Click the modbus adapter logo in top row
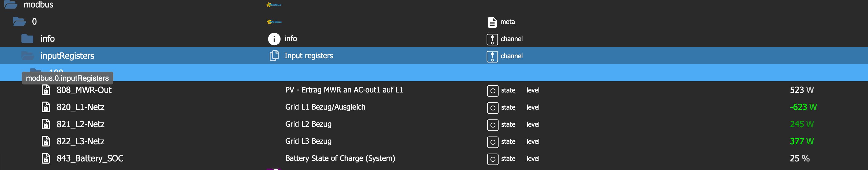The width and height of the screenshot is (868, 170). (x=274, y=5)
